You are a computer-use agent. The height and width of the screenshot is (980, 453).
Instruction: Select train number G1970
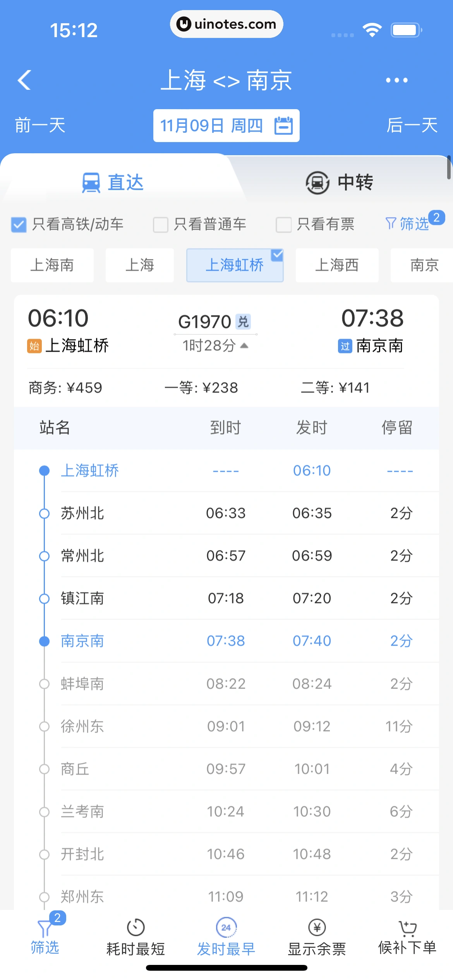click(204, 322)
